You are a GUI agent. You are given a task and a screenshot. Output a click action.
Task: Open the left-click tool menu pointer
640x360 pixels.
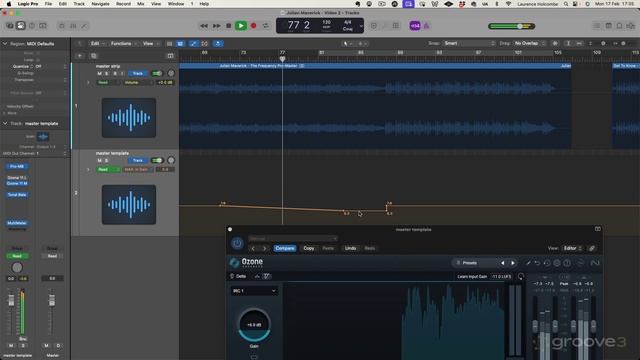click(348, 44)
